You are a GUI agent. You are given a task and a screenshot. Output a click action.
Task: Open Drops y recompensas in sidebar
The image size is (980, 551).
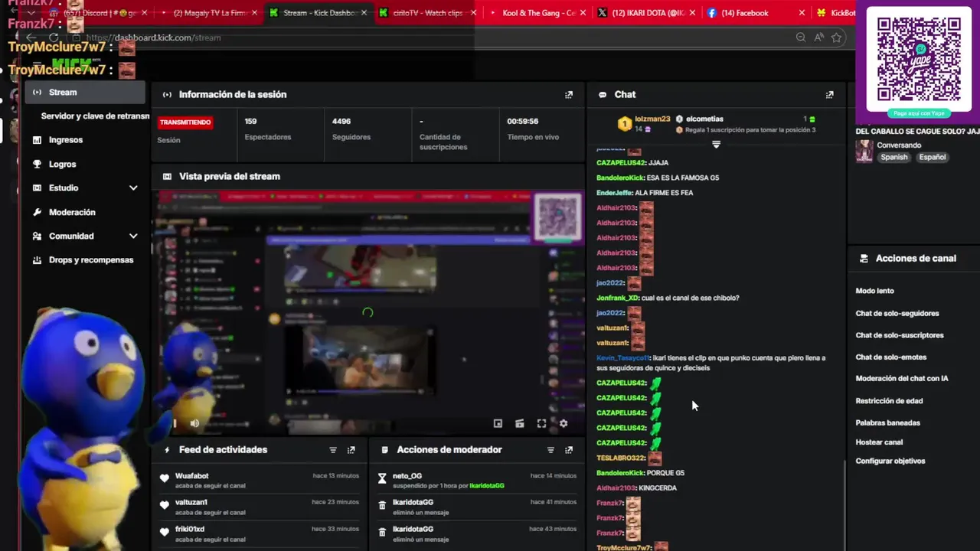(x=91, y=260)
